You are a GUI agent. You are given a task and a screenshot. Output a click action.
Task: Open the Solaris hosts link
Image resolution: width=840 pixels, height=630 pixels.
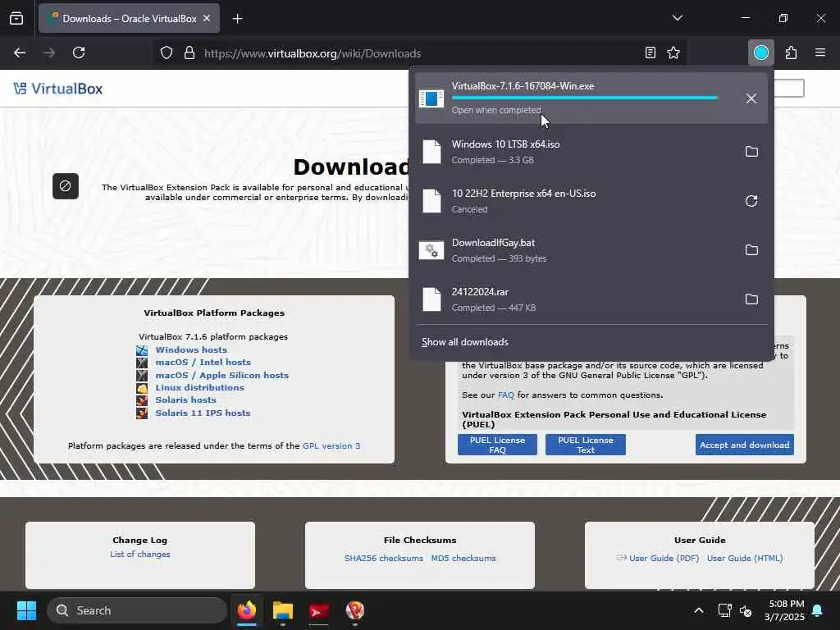[x=185, y=399]
